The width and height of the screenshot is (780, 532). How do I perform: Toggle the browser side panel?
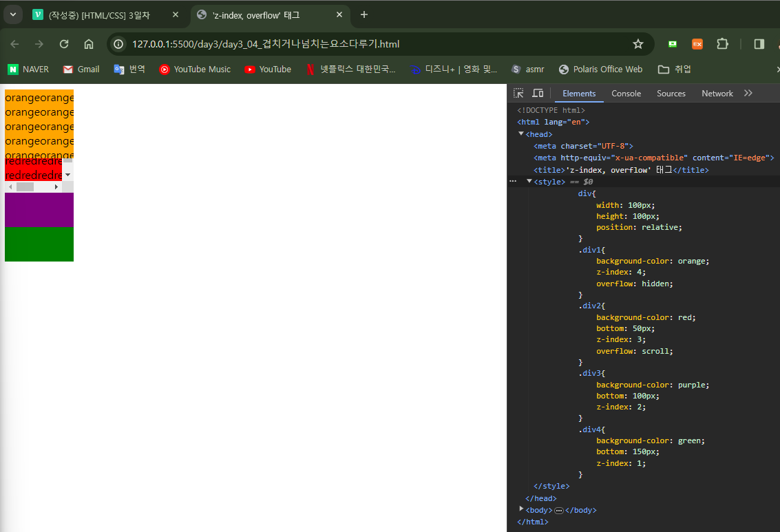(759, 44)
